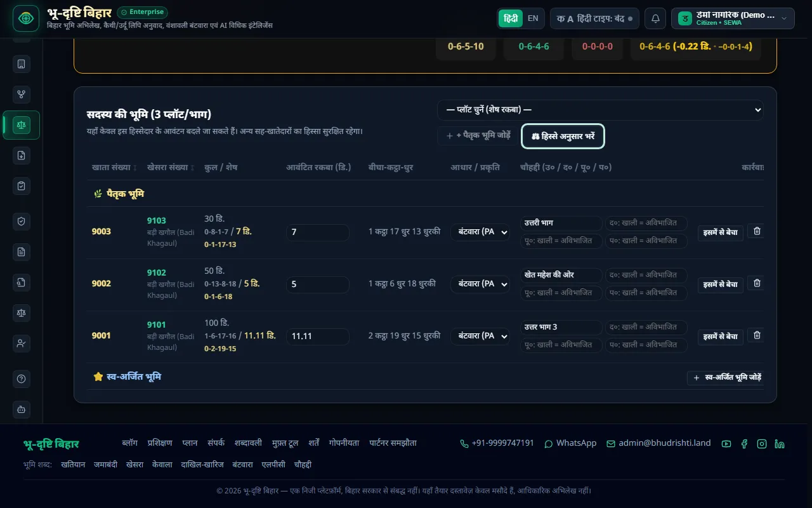Open the clipboard check sidebar icon
The width and height of the screenshot is (812, 508).
[22, 186]
